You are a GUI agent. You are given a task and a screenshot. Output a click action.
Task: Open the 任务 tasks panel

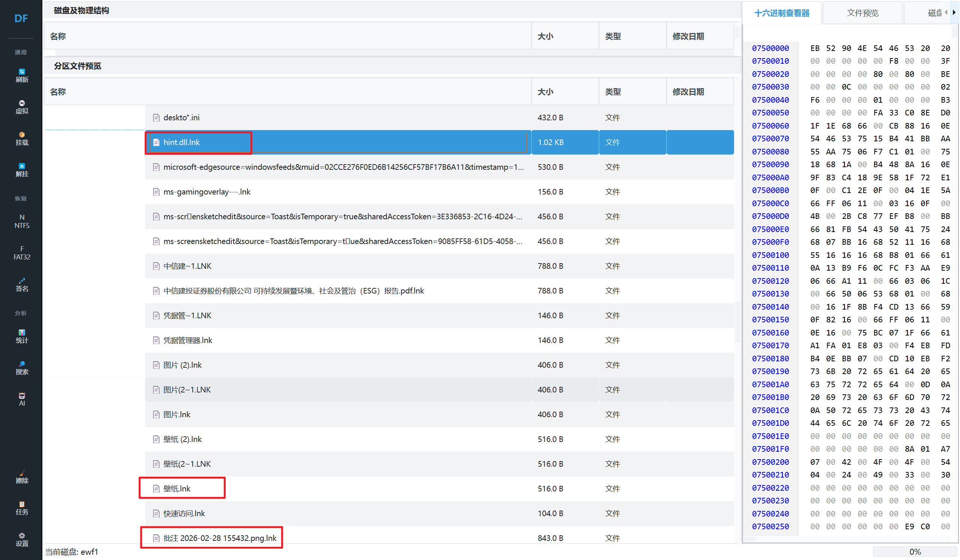click(22, 508)
